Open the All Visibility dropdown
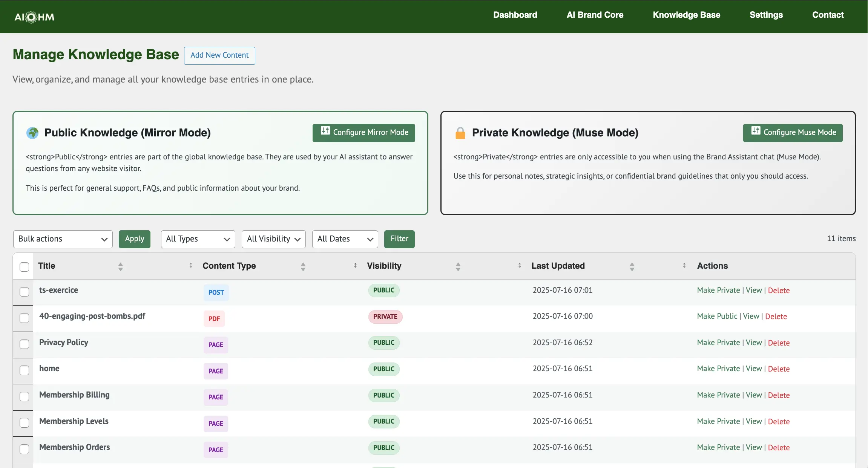The width and height of the screenshot is (868, 468). coord(273,239)
